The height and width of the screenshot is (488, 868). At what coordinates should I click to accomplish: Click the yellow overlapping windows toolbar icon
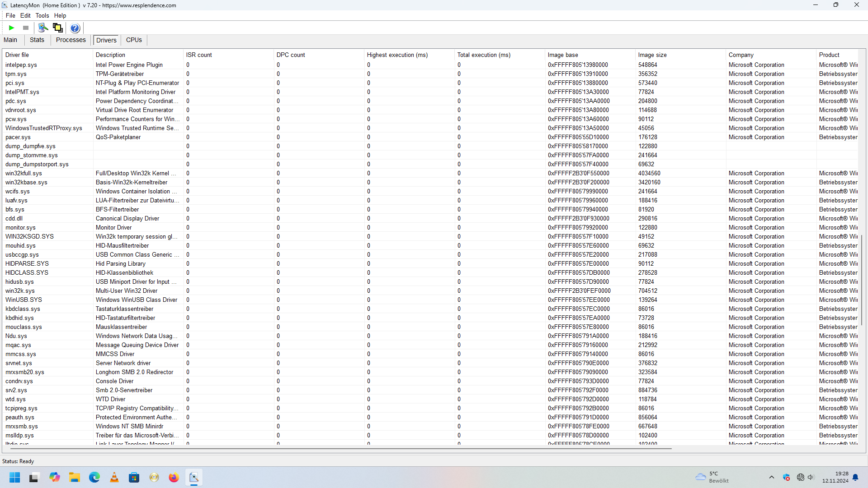[x=58, y=28]
